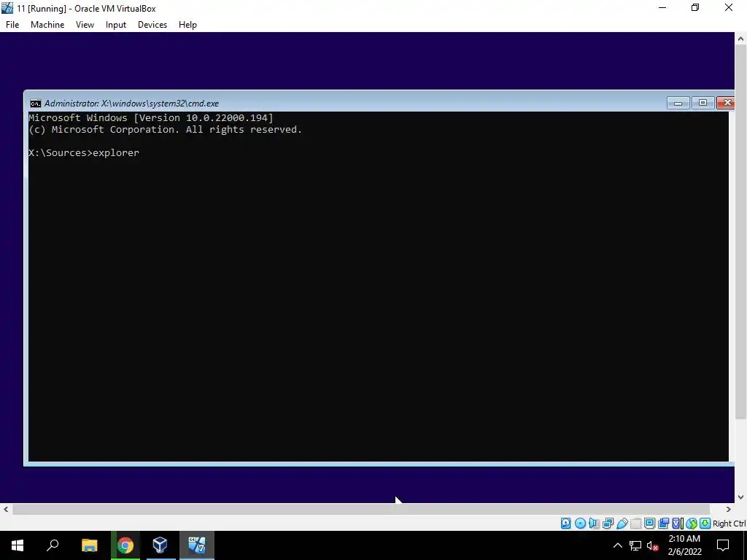This screenshot has width=747, height=560.
Task: Open the notification center icon
Action: [723, 545]
